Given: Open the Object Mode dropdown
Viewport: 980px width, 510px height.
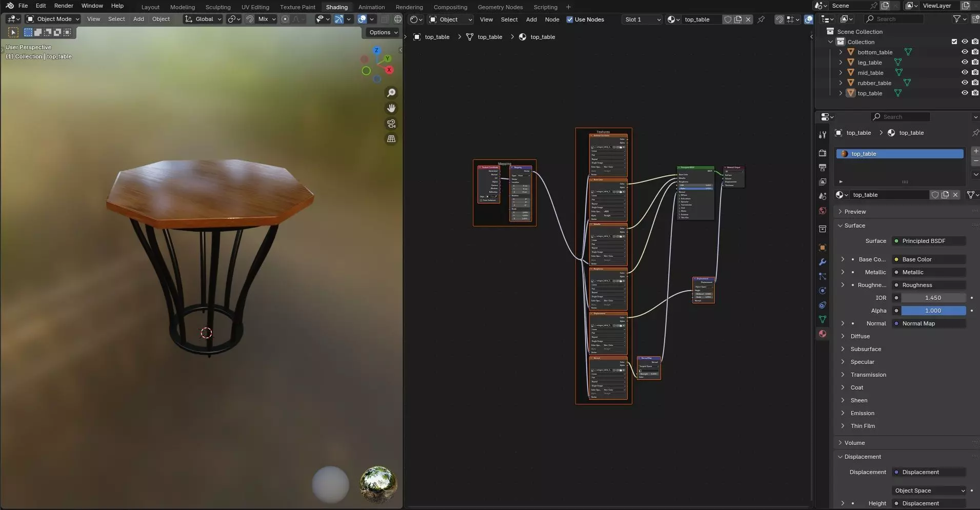Looking at the screenshot, I should click(x=53, y=19).
